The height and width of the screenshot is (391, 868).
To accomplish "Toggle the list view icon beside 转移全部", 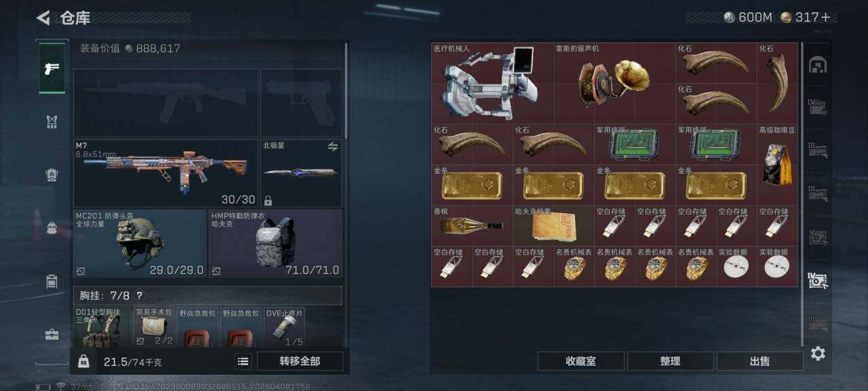I will 243,361.
